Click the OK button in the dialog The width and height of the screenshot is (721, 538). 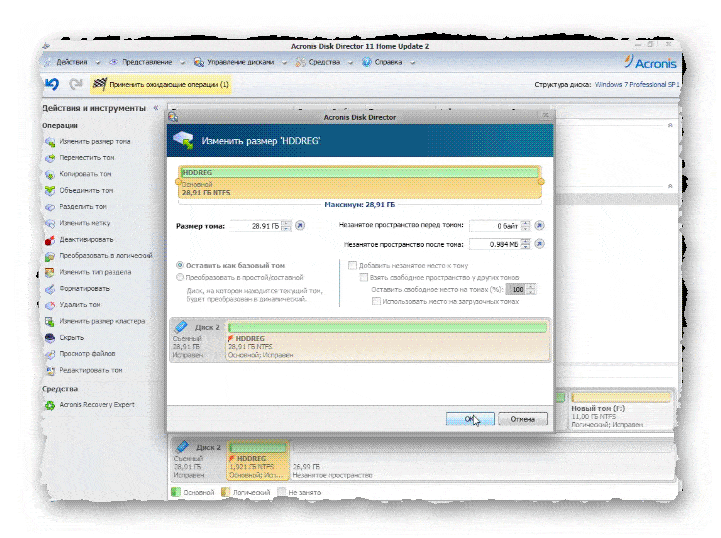point(470,419)
